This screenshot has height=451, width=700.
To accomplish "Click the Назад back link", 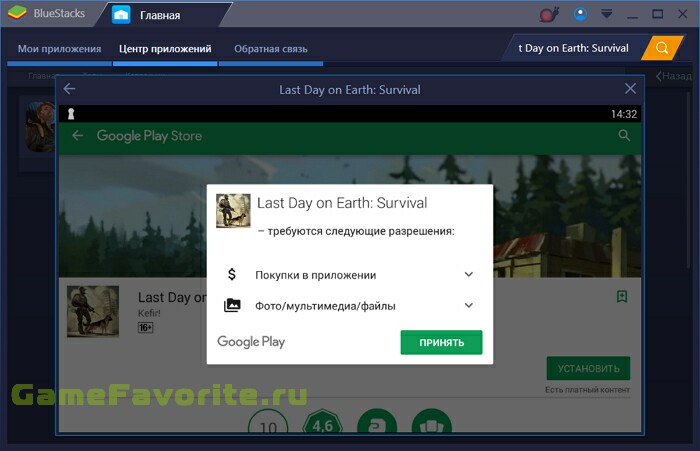I will point(674,76).
